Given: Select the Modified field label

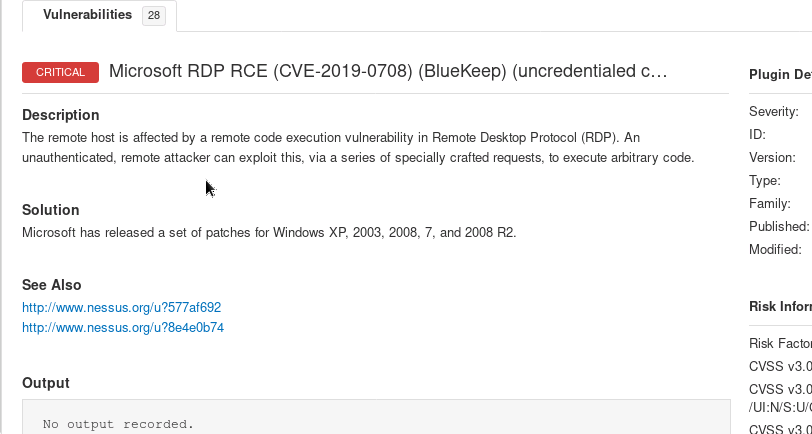Looking at the screenshot, I should [775, 249].
